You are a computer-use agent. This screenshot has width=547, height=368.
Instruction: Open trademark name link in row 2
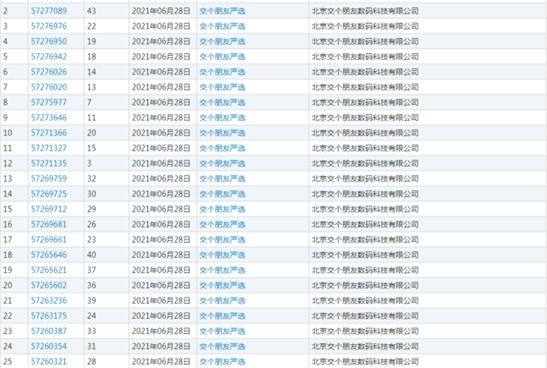coord(222,11)
